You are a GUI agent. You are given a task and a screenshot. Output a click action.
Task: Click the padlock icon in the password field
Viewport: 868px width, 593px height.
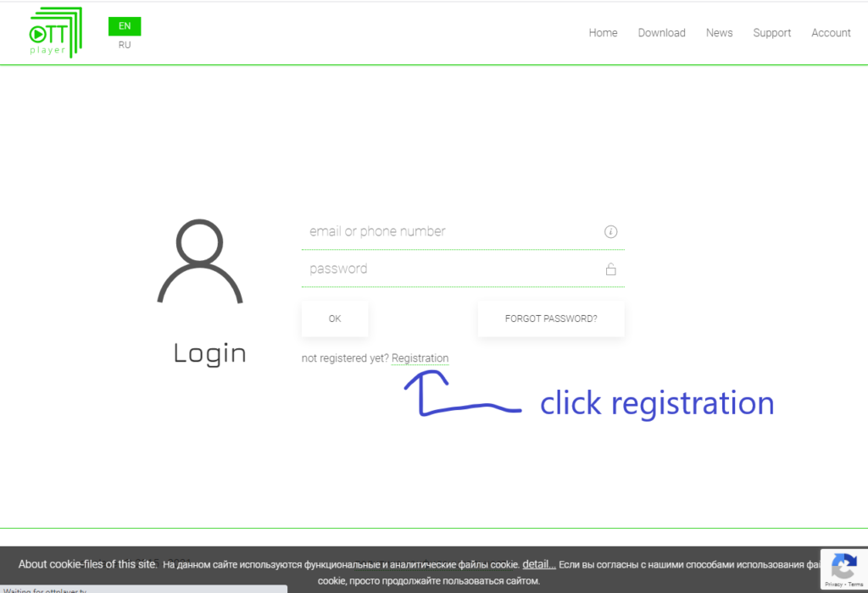coord(610,269)
